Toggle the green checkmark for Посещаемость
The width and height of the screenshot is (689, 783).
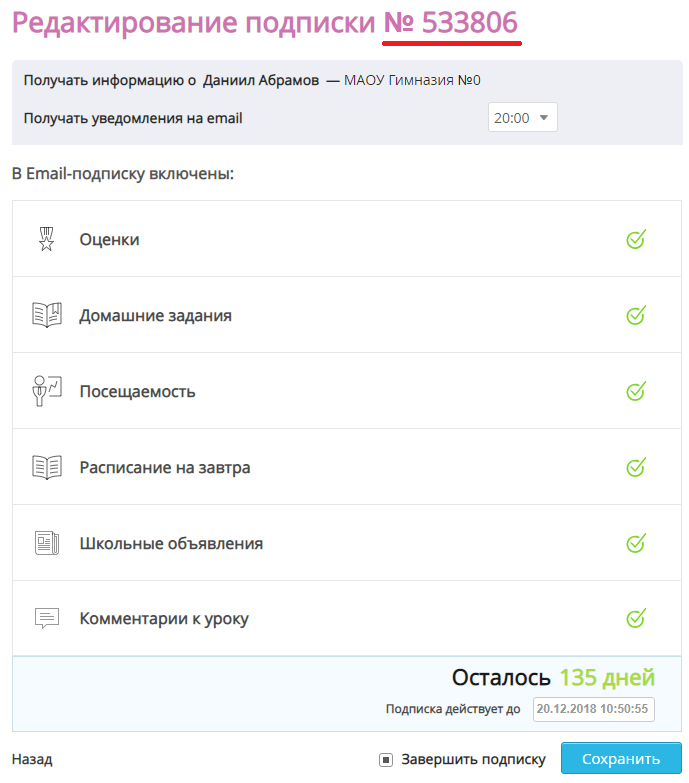[636, 391]
